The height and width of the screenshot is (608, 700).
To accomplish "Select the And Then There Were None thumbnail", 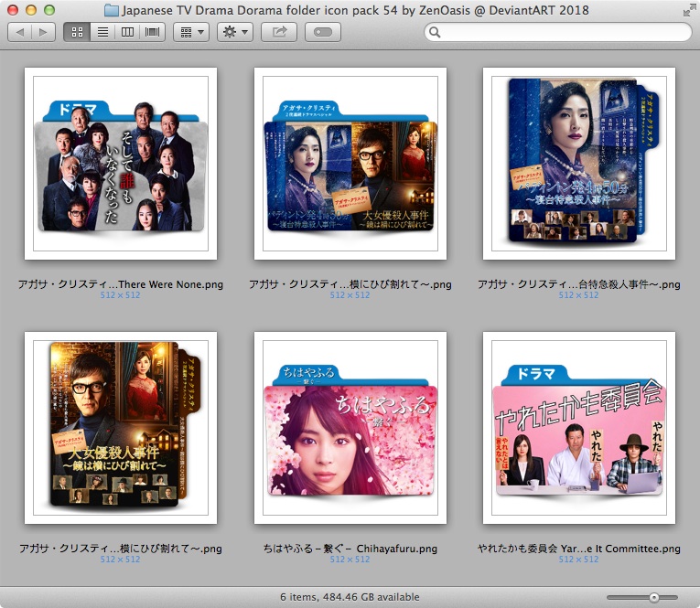I will pos(121,164).
